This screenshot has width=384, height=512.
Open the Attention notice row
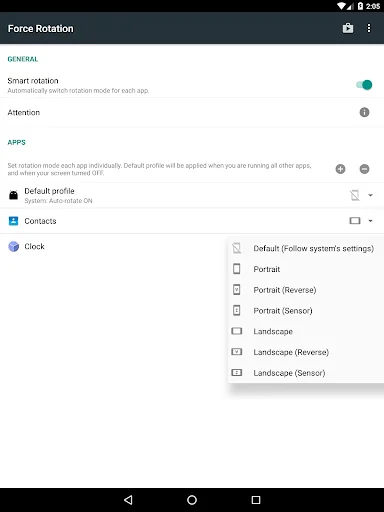[192, 112]
